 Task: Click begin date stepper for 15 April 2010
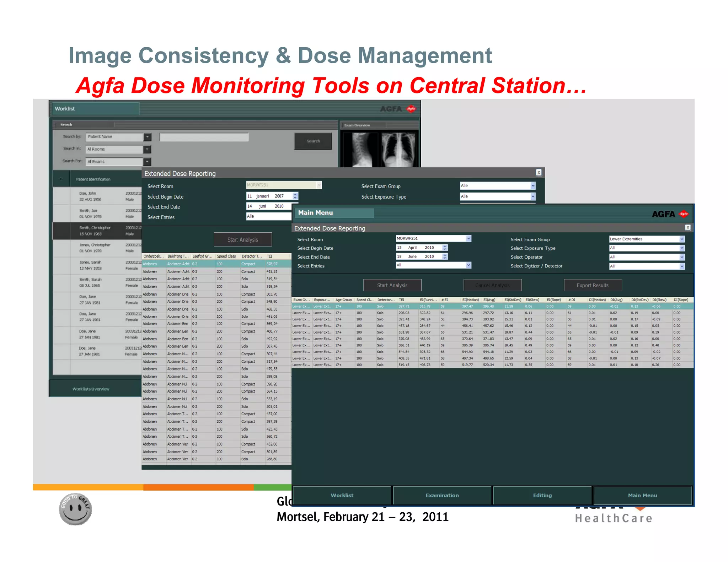(445, 248)
